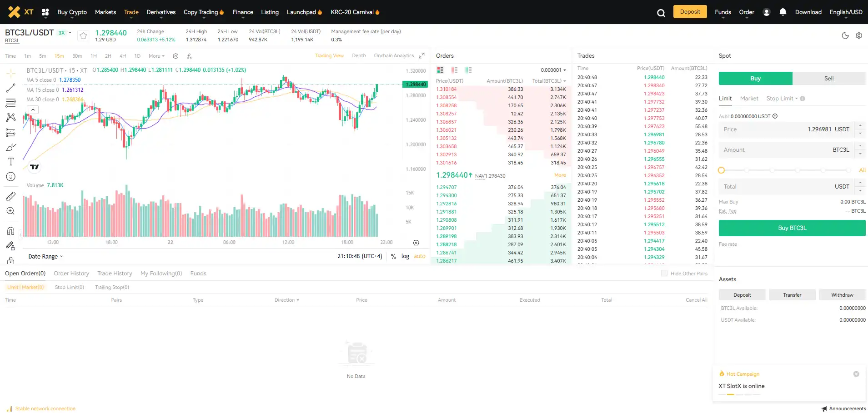868x413 pixels.
Task: Select the prediction and measurement tool
Action: pyautogui.click(x=11, y=132)
